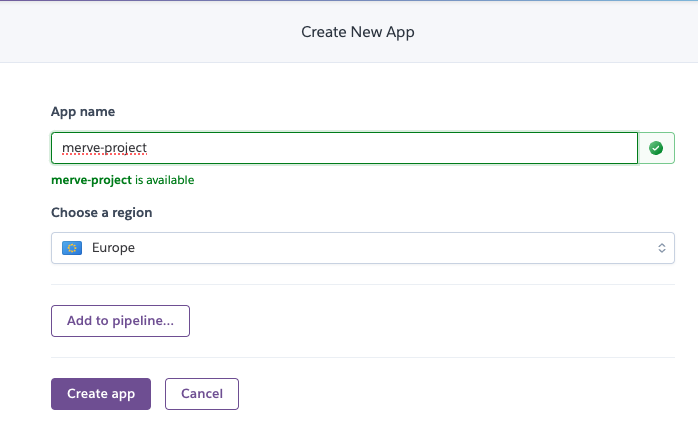The image size is (698, 432).
Task: Click inside the App name input field
Action: pyautogui.click(x=344, y=148)
